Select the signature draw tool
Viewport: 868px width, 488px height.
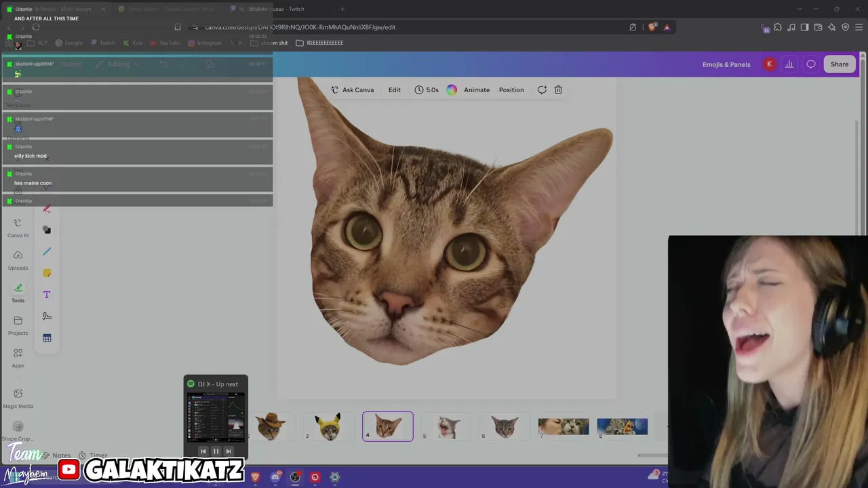[47, 317]
